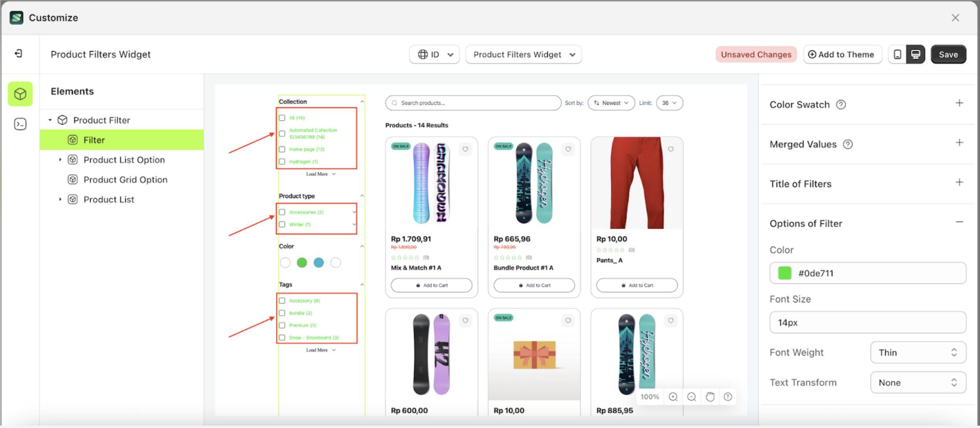Image resolution: width=980 pixels, height=428 pixels.
Task: Open the Elements cube panel icon
Action: pyautogui.click(x=20, y=94)
